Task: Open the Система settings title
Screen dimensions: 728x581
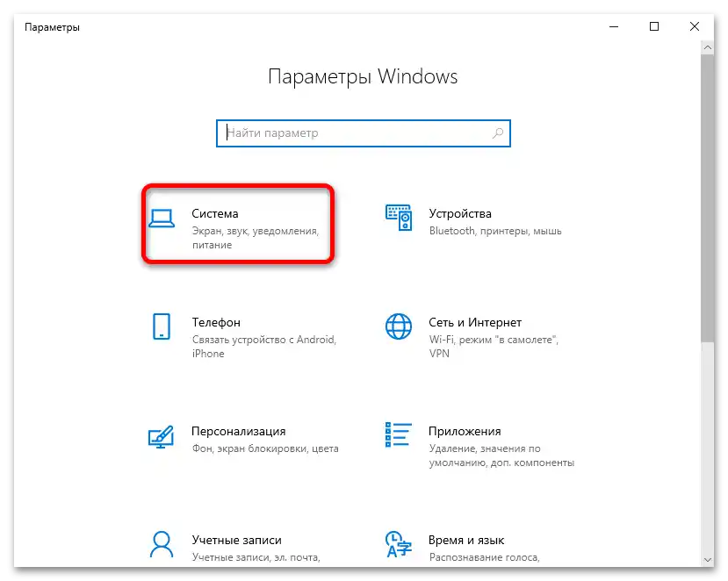Action: (215, 214)
